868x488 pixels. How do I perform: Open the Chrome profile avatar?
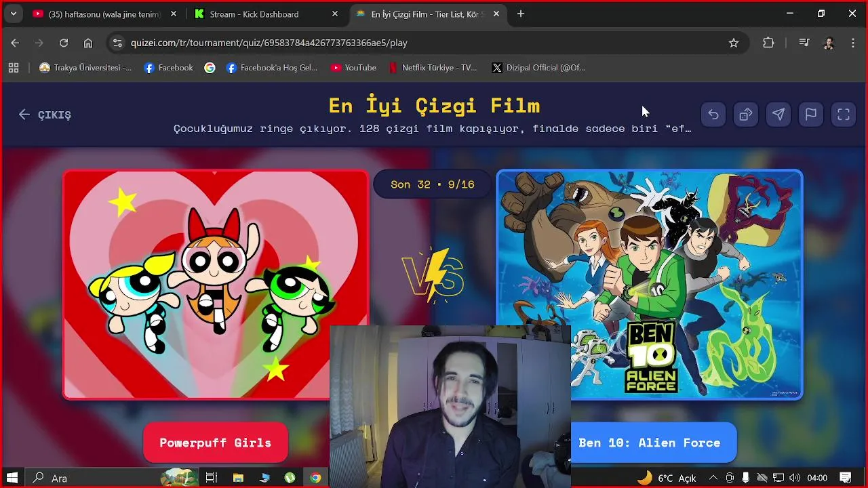click(829, 43)
